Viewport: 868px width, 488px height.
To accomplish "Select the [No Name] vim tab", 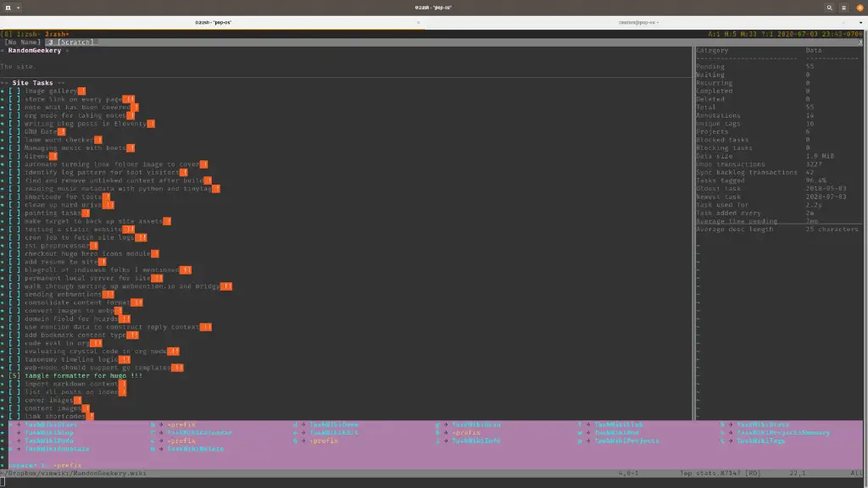I will coord(22,42).
